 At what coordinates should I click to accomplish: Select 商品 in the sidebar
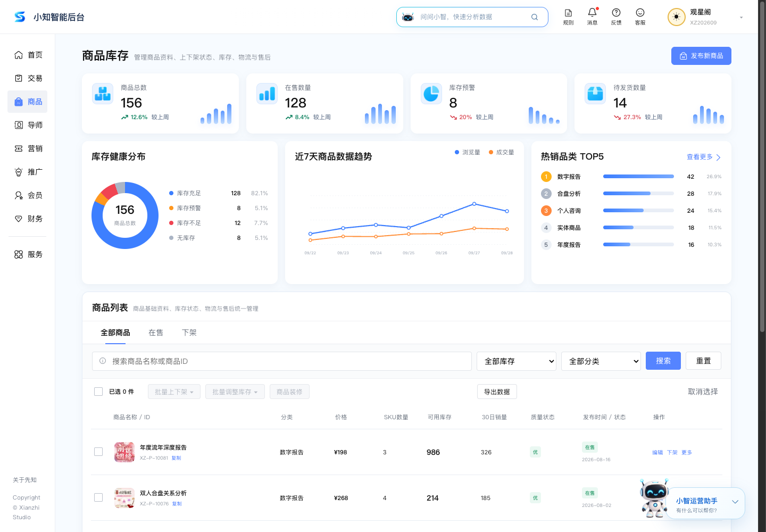[x=28, y=102]
